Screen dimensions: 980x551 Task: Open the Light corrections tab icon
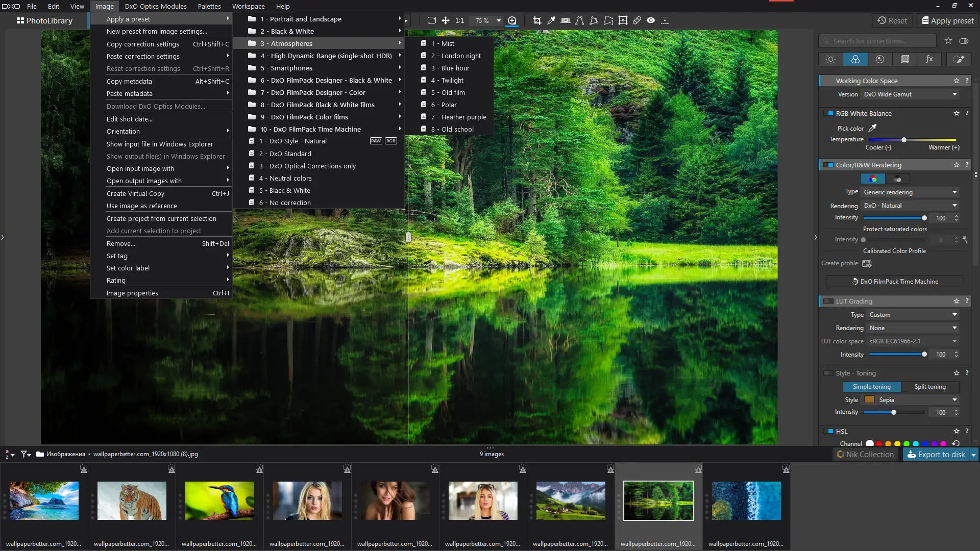(x=830, y=59)
